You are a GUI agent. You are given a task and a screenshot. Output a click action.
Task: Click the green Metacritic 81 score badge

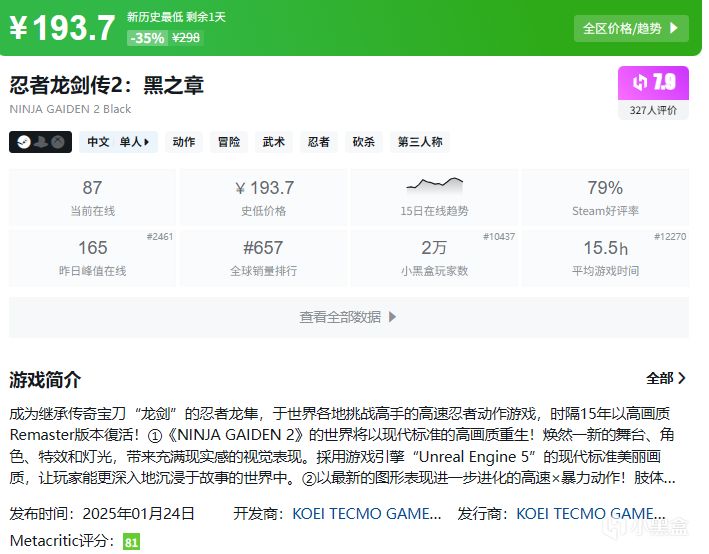132,542
